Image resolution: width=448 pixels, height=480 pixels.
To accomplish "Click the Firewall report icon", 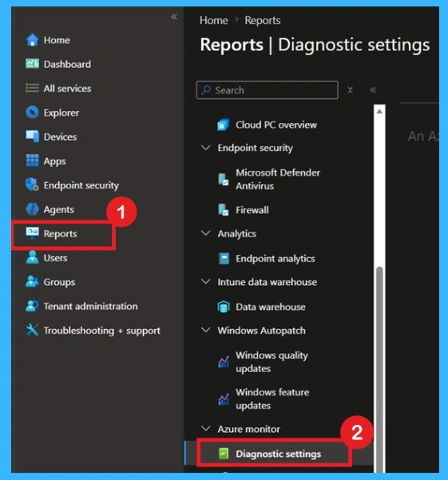I will pos(224,210).
